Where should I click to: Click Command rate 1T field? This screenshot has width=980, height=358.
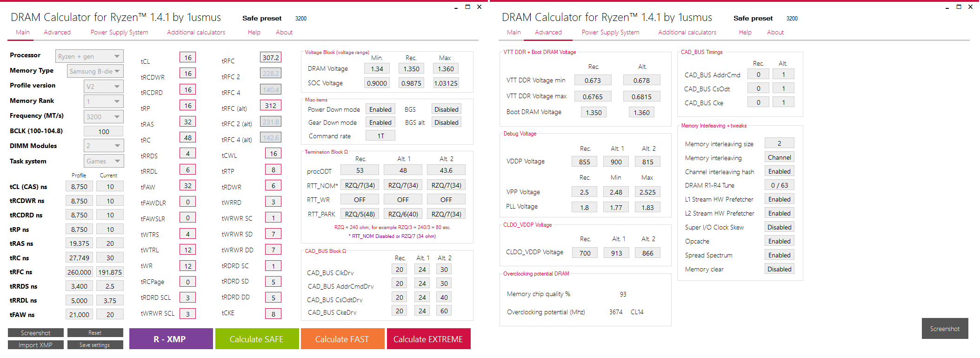(380, 136)
